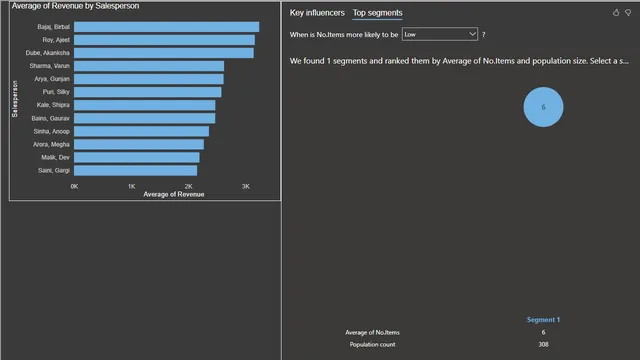The image size is (640, 360).
Task: Switch to the Key influencers tab
Action: (x=317, y=13)
